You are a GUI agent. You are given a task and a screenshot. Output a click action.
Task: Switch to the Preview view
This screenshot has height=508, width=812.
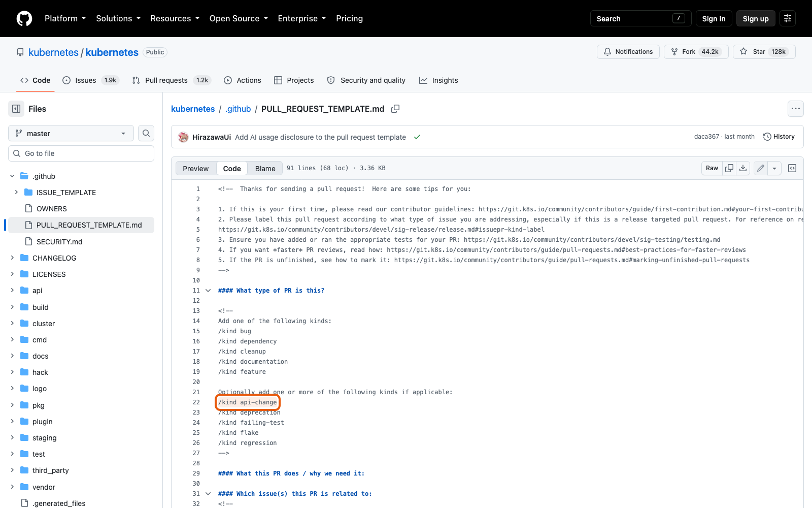pos(196,169)
